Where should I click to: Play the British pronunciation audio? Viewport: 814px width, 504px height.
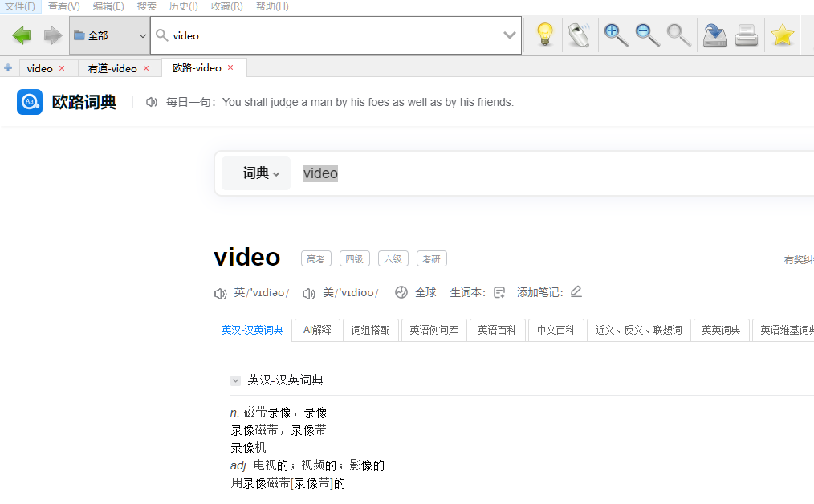coord(221,293)
